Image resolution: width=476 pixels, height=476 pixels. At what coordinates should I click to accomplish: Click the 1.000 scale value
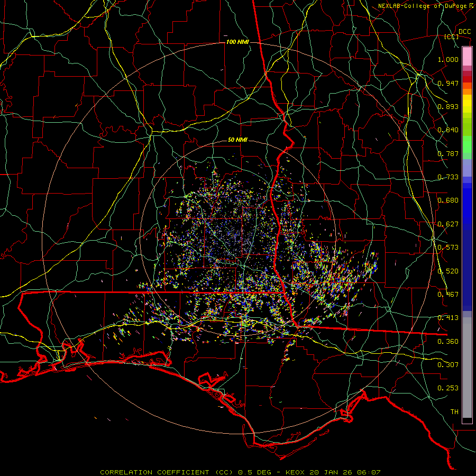[448, 59]
